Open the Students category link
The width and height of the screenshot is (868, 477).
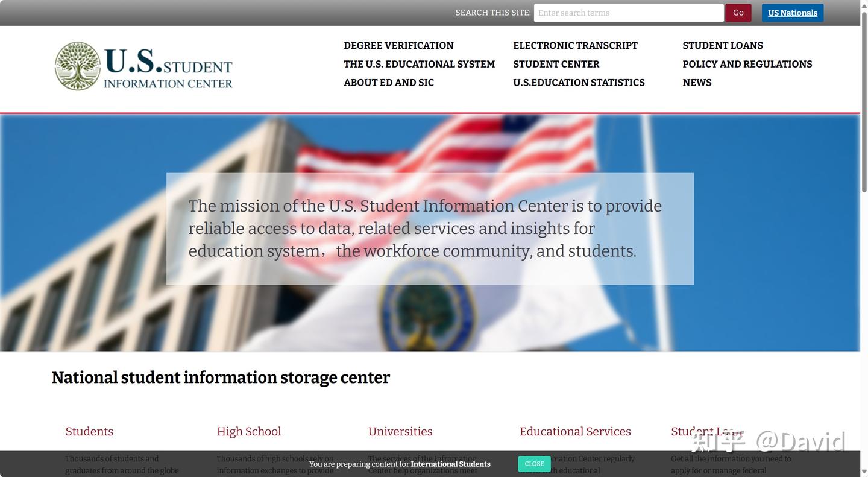[x=89, y=431]
